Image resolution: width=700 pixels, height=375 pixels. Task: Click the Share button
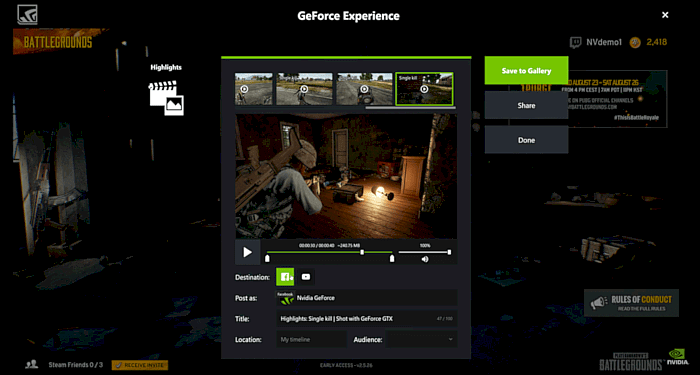click(x=526, y=105)
